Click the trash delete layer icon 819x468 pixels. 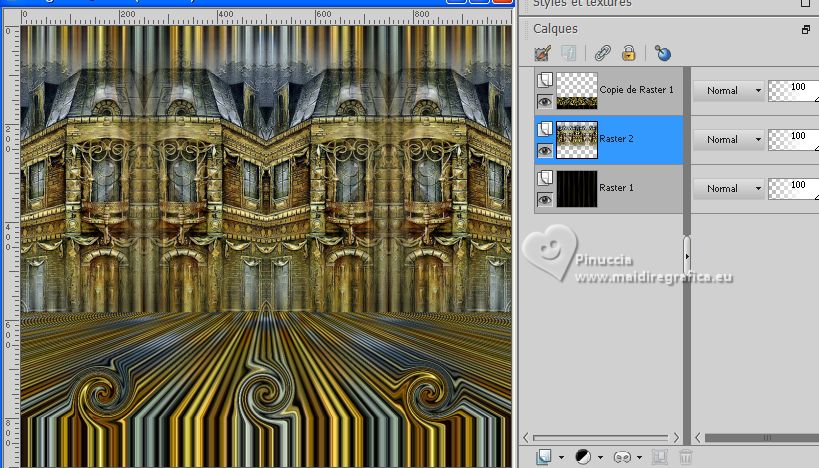coord(686,457)
